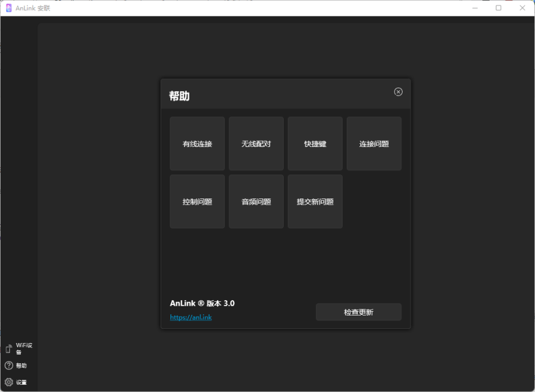Screen dimensions: 535x392
Task: Open the 控制问题 help tile
Action: (197, 202)
